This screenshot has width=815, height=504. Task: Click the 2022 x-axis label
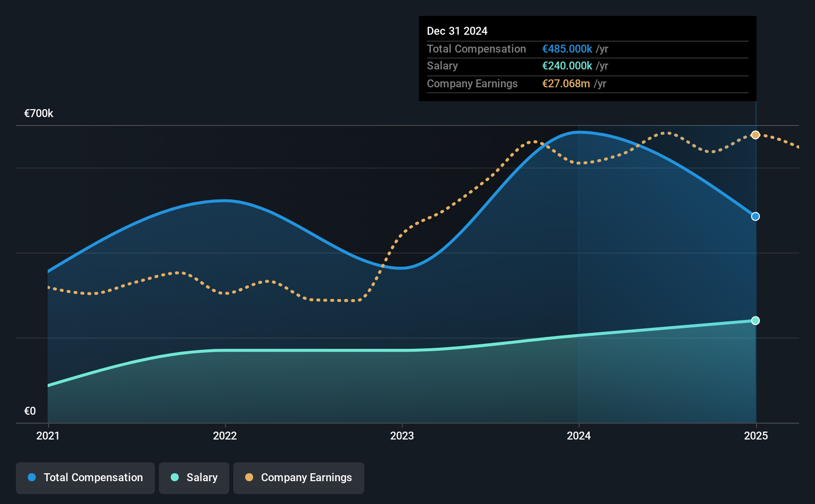(x=225, y=436)
